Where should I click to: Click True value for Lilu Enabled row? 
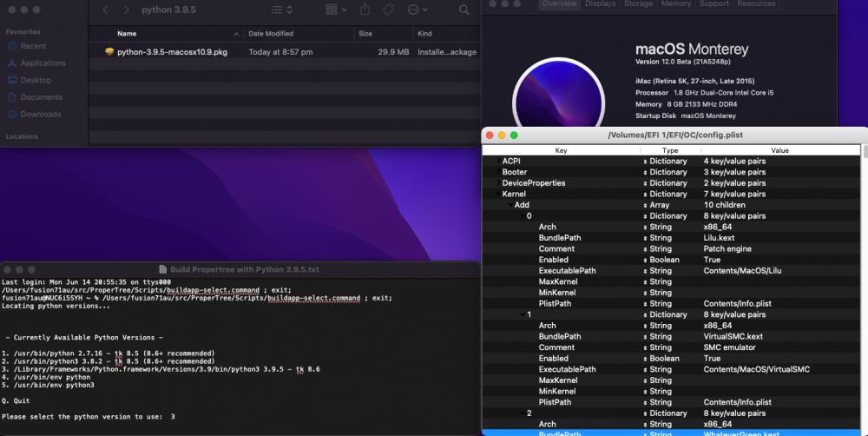(712, 260)
